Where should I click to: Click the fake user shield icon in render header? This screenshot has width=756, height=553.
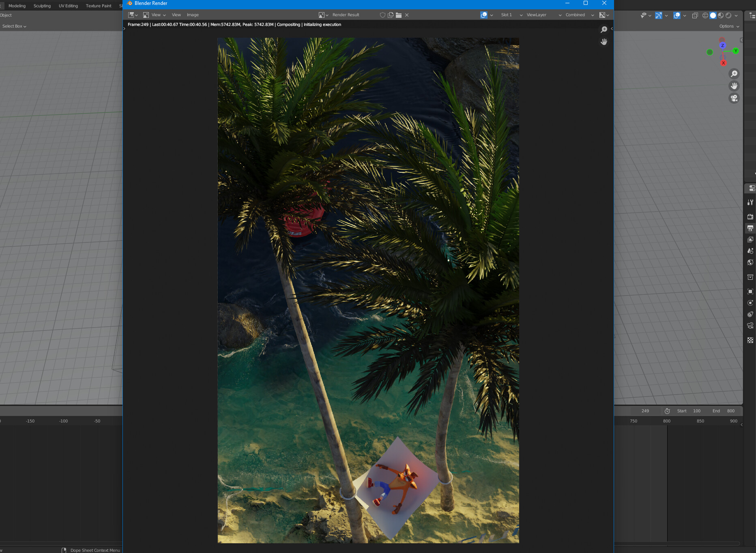382,15
